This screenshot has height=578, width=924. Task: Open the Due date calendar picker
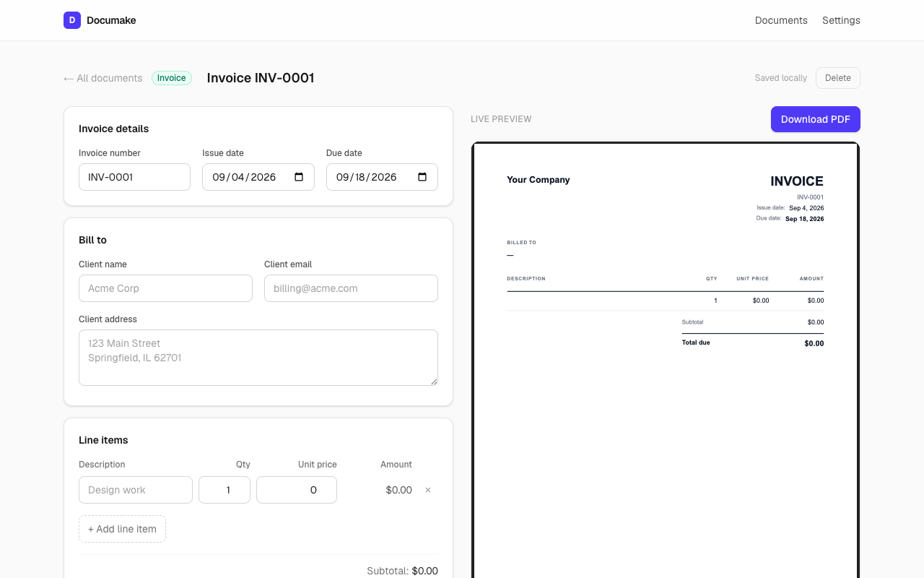coord(422,177)
